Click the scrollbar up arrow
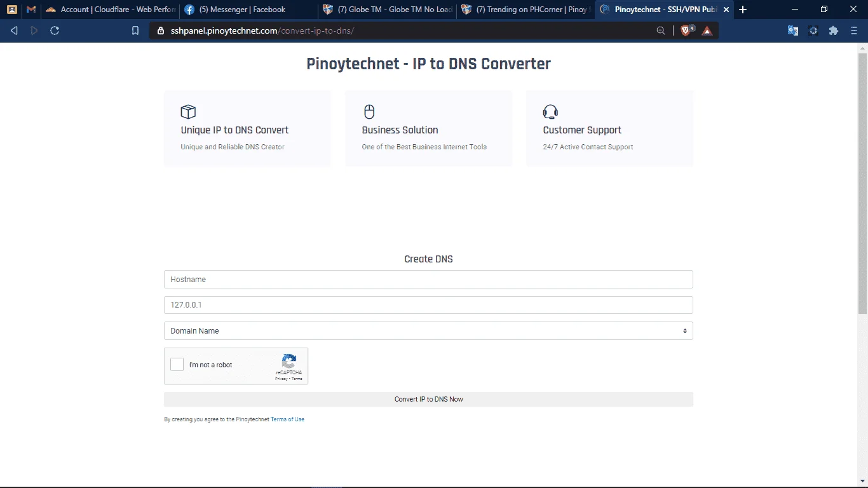The image size is (868, 488). [862, 48]
